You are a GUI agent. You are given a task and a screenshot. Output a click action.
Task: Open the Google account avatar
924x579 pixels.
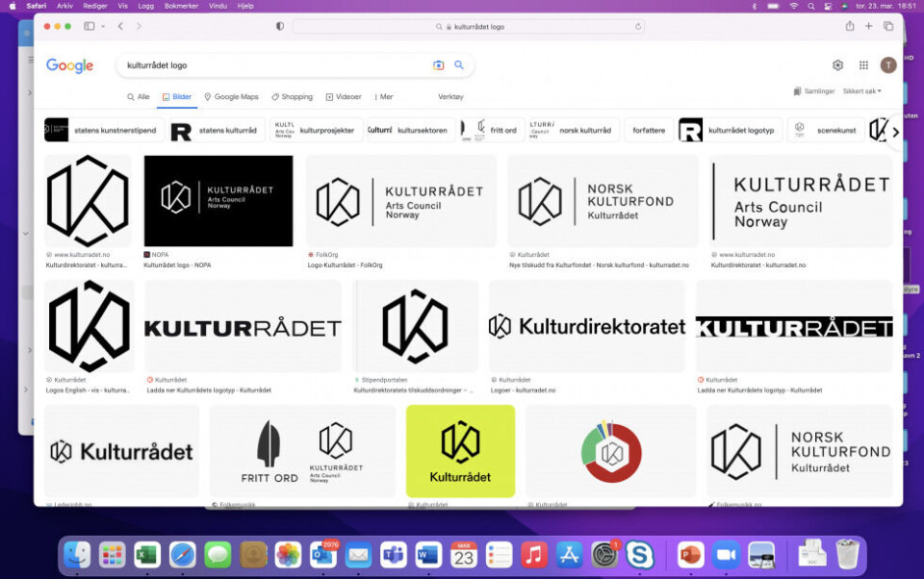point(888,65)
